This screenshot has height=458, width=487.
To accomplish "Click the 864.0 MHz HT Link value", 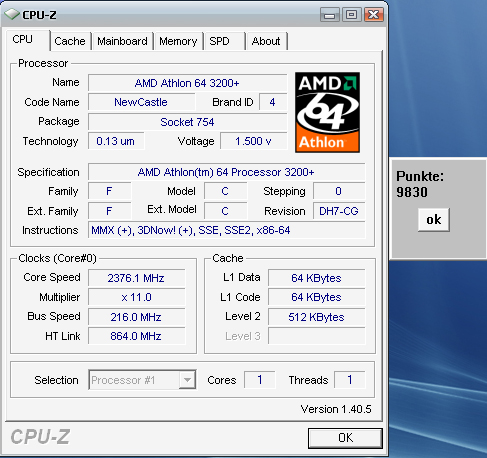I will pyautogui.click(x=136, y=336).
